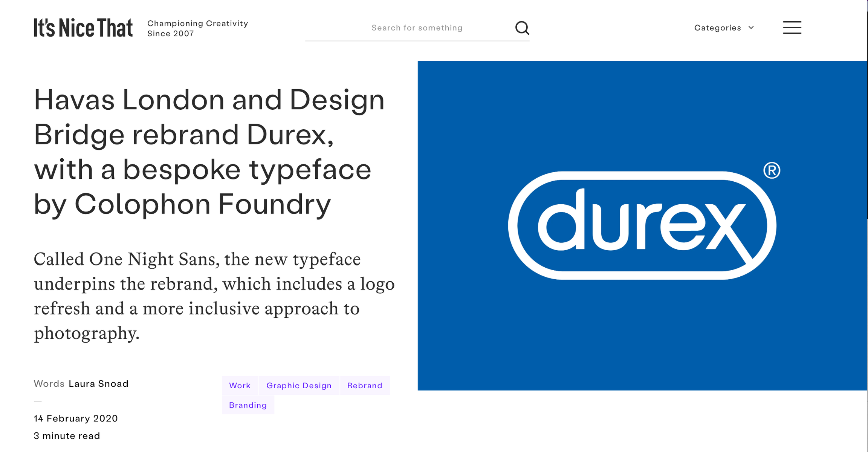Open author Laura Snoad's page
This screenshot has height=452, width=868.
point(99,384)
